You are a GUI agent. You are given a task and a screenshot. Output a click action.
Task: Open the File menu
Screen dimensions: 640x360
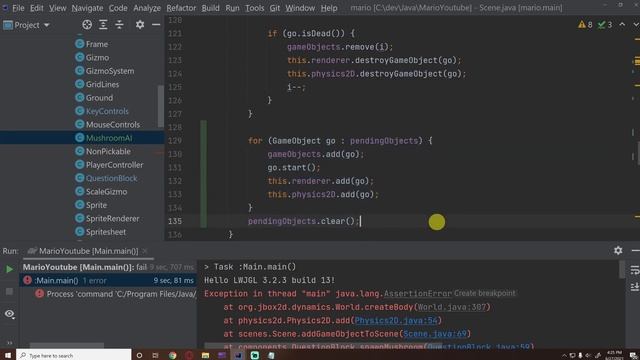pos(18,8)
